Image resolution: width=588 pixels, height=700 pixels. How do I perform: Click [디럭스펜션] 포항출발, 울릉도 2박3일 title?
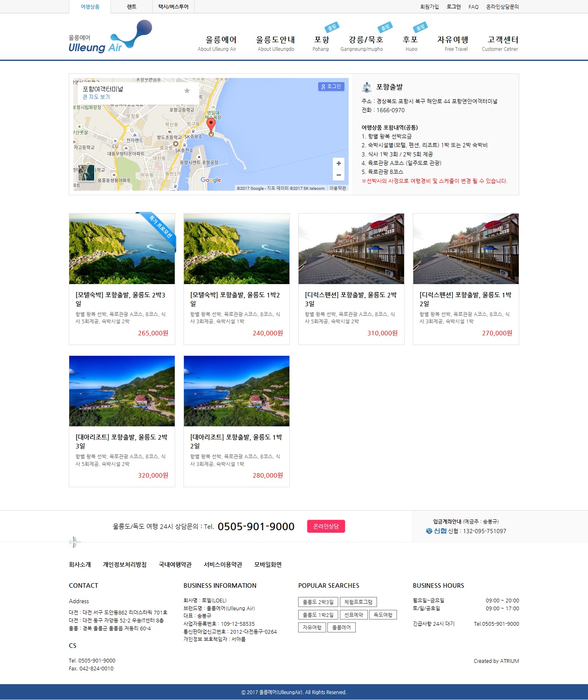(351, 299)
